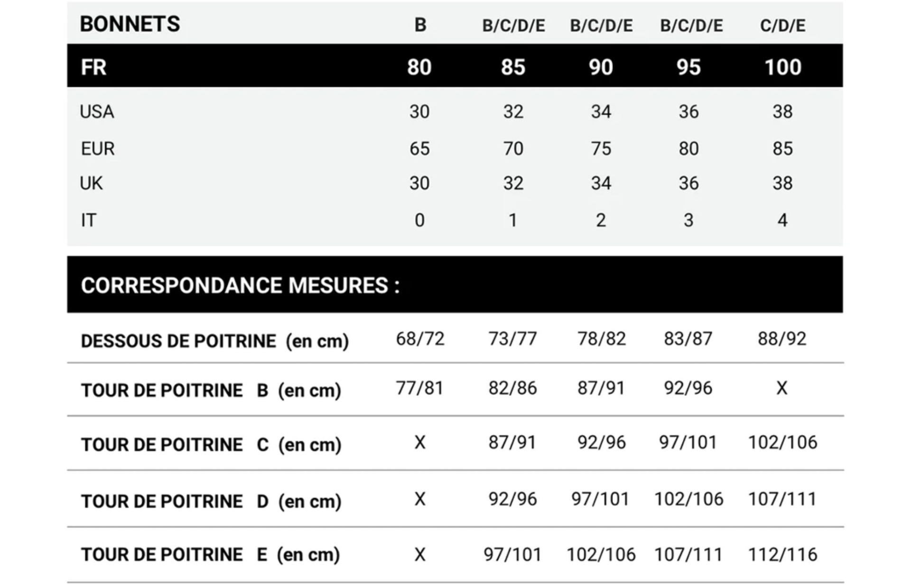
Task: Select IT size value 4
Action: pos(782,220)
